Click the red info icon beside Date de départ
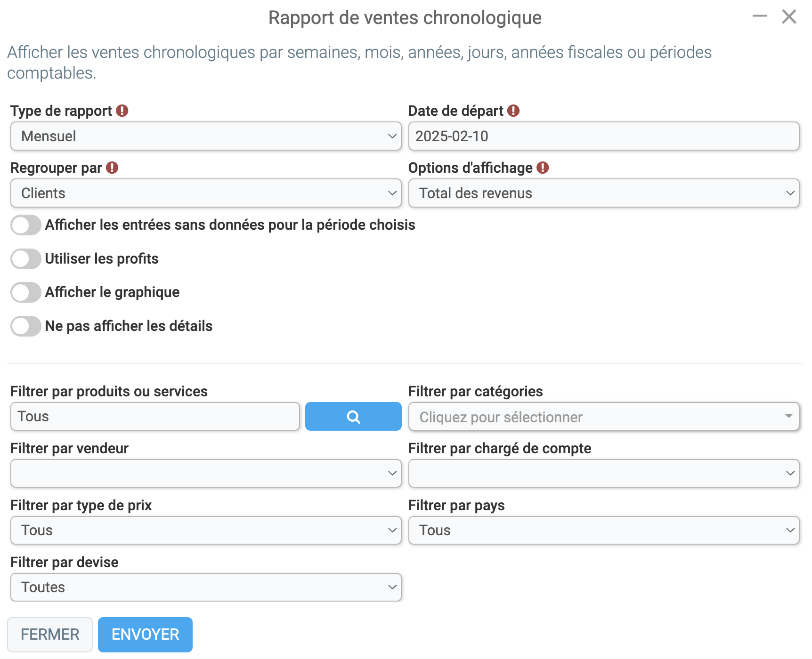 pos(513,111)
